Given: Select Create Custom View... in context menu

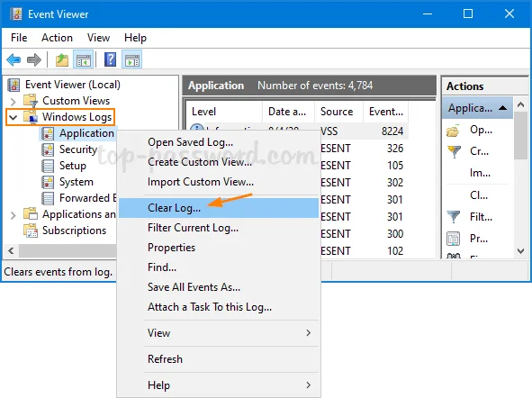Looking at the screenshot, I should [218, 162].
